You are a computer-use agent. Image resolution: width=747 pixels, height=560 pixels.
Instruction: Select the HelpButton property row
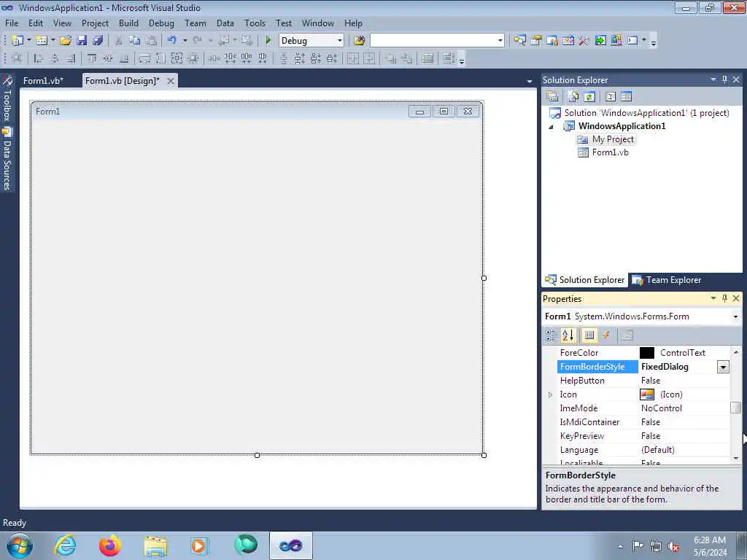(642, 381)
